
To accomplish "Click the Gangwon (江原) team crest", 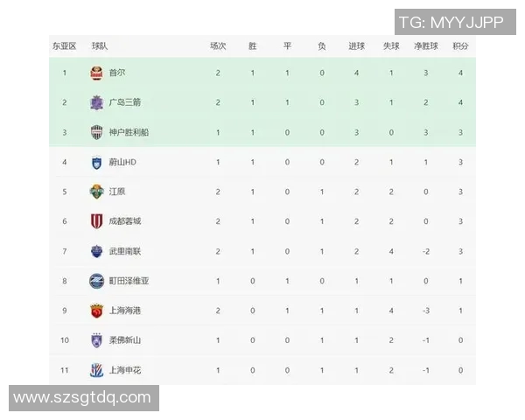I will pos(96,192).
